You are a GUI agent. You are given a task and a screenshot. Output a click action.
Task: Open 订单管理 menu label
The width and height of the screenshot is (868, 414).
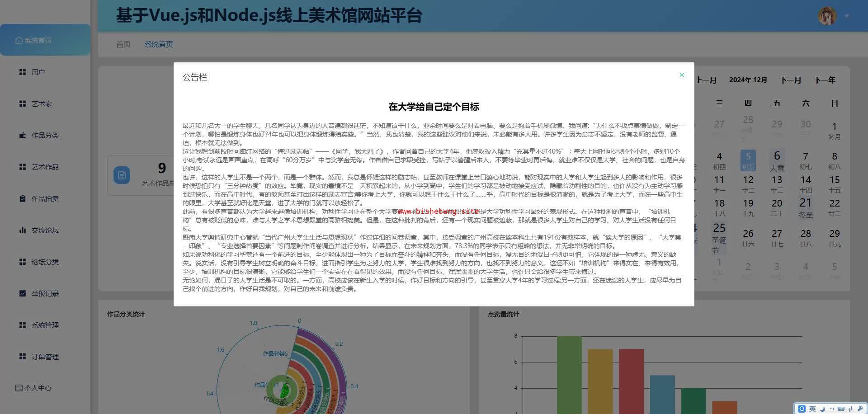click(x=45, y=357)
